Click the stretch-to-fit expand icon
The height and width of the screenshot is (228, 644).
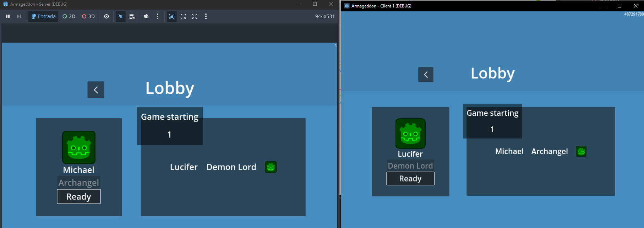[x=195, y=16]
